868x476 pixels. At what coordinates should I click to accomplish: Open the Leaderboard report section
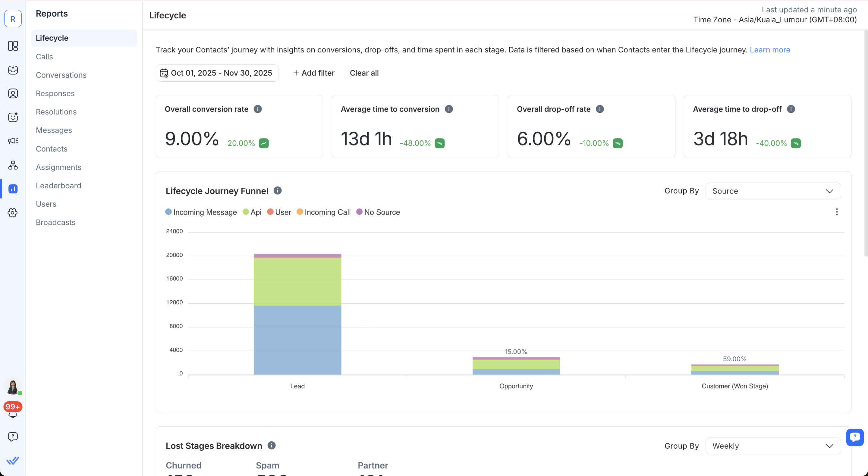point(58,185)
